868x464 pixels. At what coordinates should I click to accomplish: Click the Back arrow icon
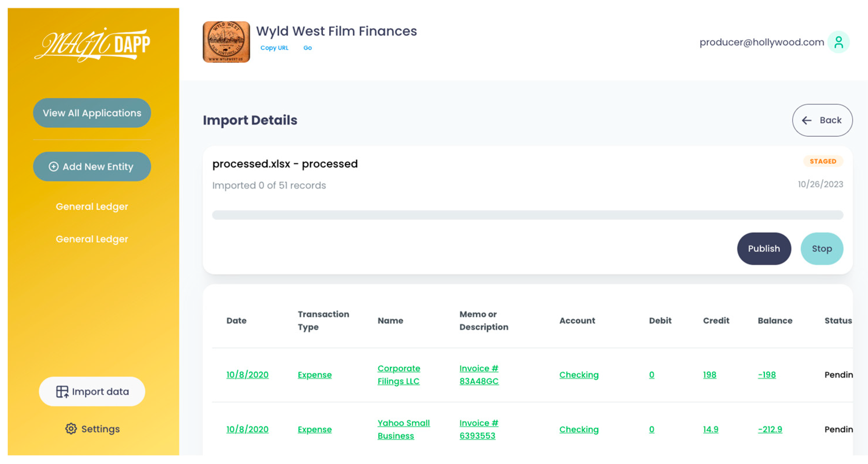tap(807, 120)
